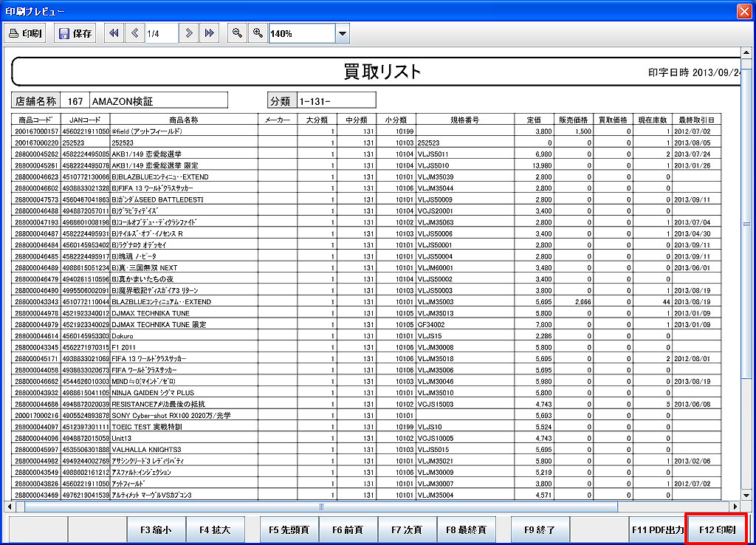Open the 140% zoom level dropdown
The width and height of the screenshot is (756, 545).
(342, 33)
